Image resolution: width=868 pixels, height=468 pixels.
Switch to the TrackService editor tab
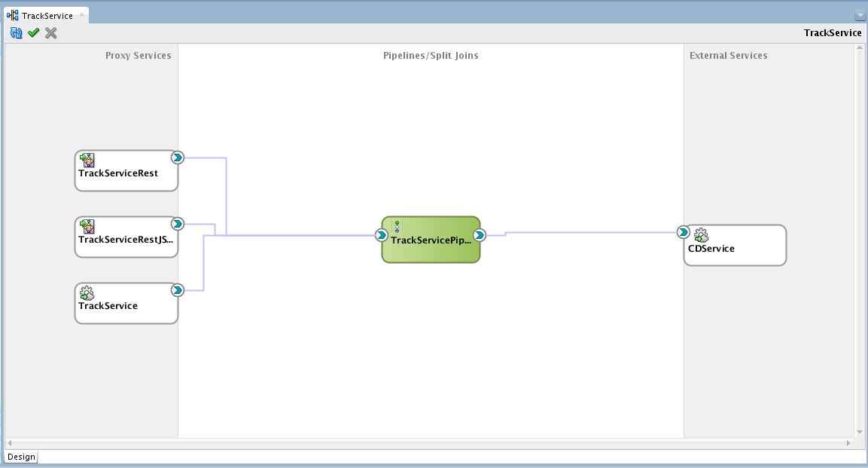(47, 15)
